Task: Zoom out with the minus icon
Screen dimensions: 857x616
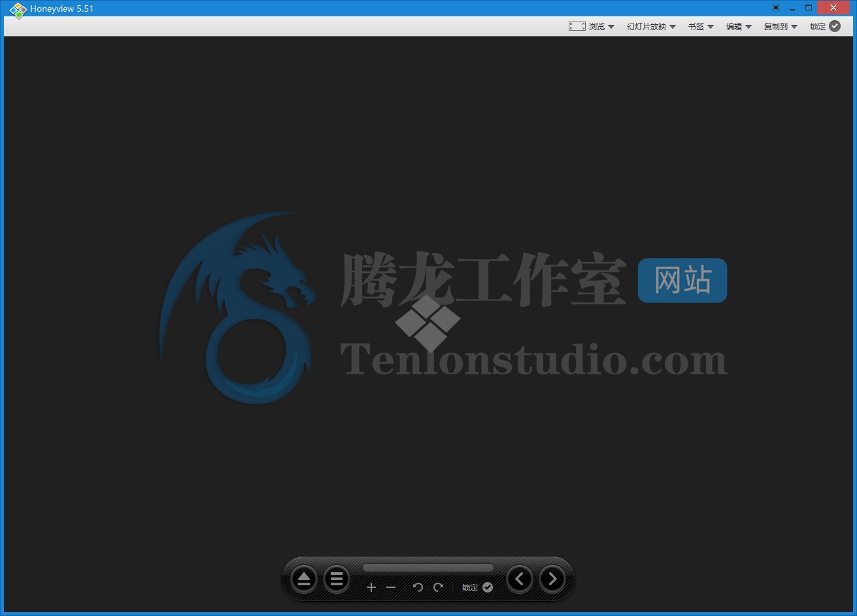Action: pos(391,587)
